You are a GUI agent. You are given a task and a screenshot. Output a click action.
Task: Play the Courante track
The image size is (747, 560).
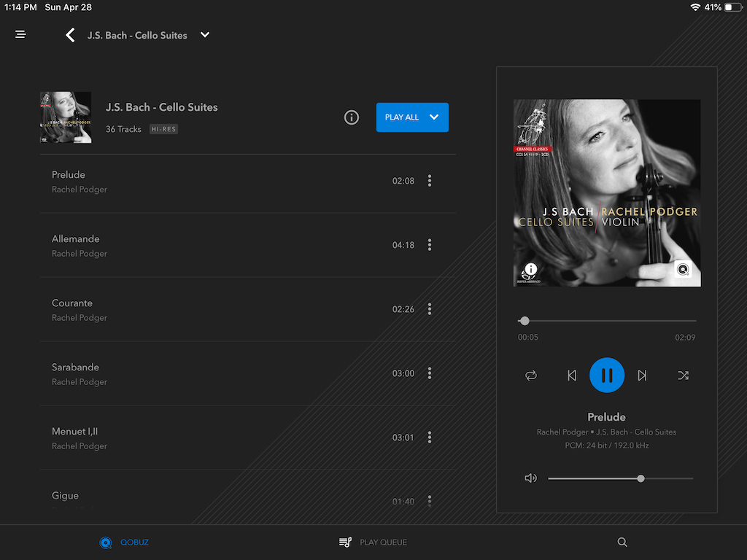point(248,309)
